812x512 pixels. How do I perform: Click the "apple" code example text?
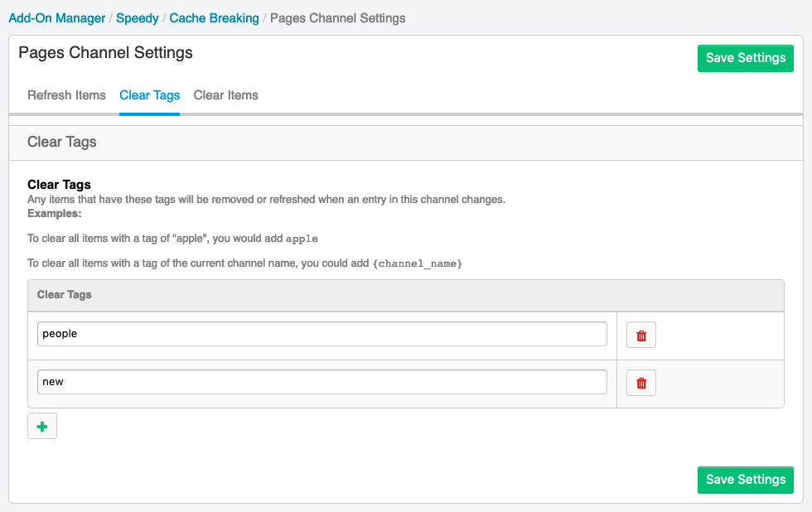(x=302, y=239)
